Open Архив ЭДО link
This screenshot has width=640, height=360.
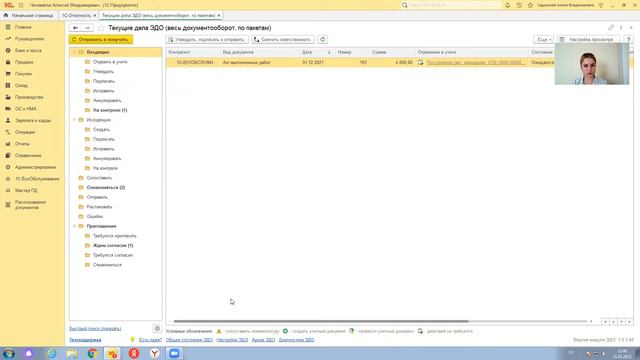263,340
